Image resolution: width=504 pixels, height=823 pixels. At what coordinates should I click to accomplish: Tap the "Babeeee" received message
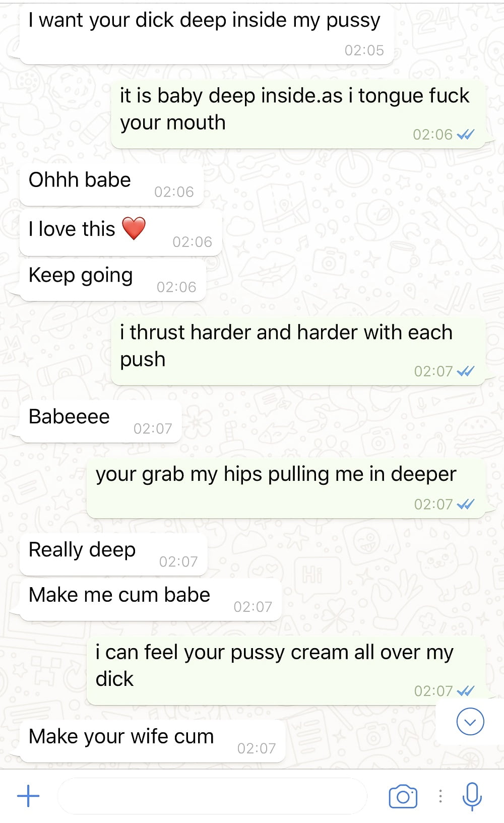[x=100, y=421]
